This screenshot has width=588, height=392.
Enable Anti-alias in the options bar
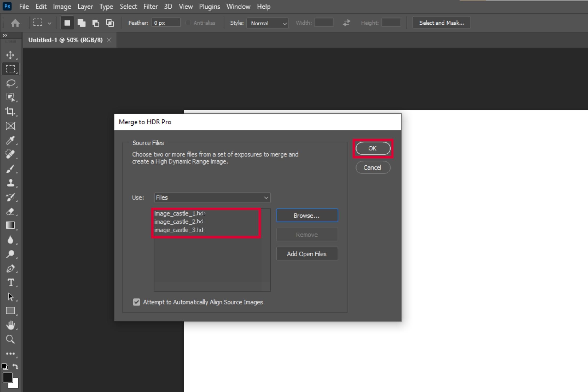[188, 23]
